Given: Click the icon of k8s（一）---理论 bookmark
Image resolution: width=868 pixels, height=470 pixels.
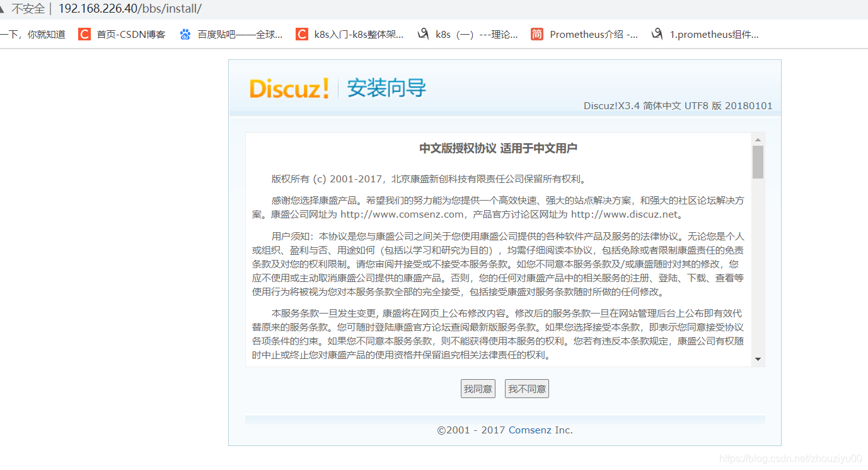Looking at the screenshot, I should point(423,35).
